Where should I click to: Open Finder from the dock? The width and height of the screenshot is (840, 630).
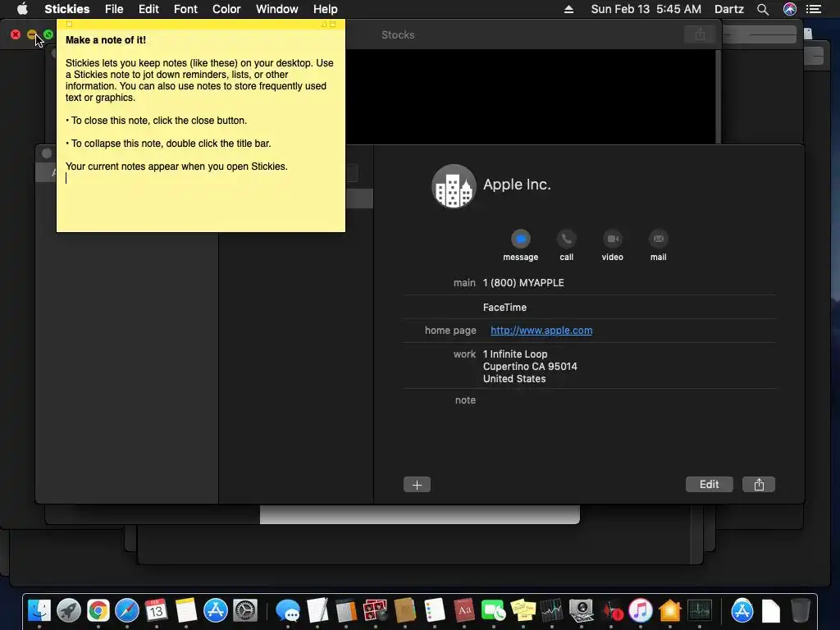[39, 610]
